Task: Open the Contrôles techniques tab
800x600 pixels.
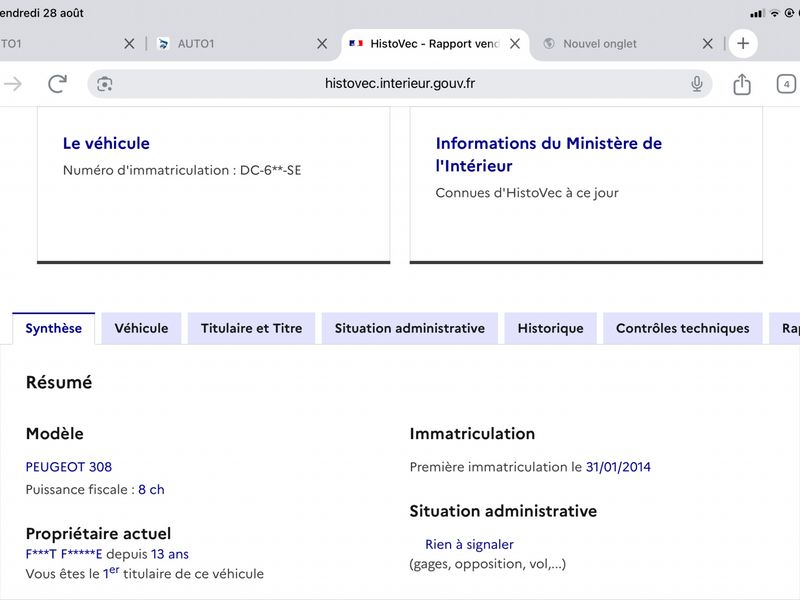Action: 683,328
